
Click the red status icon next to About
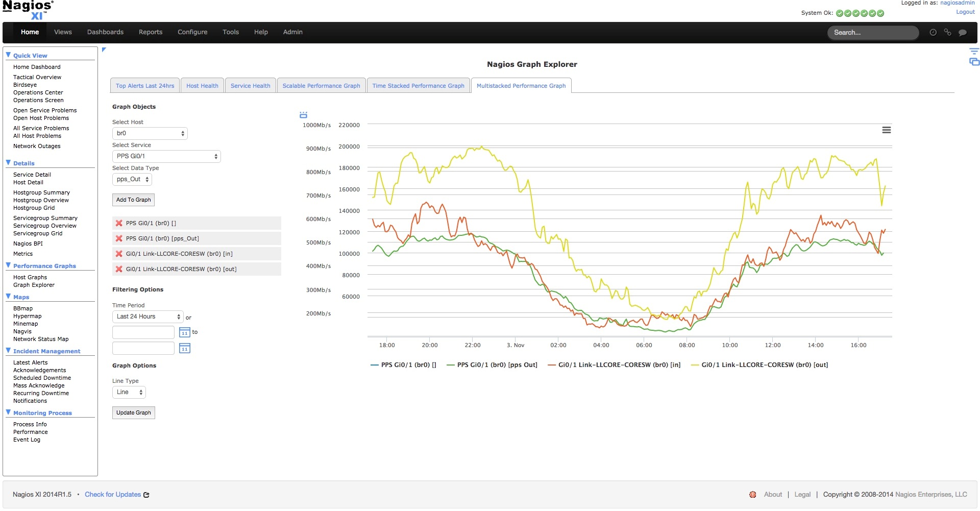[752, 495]
